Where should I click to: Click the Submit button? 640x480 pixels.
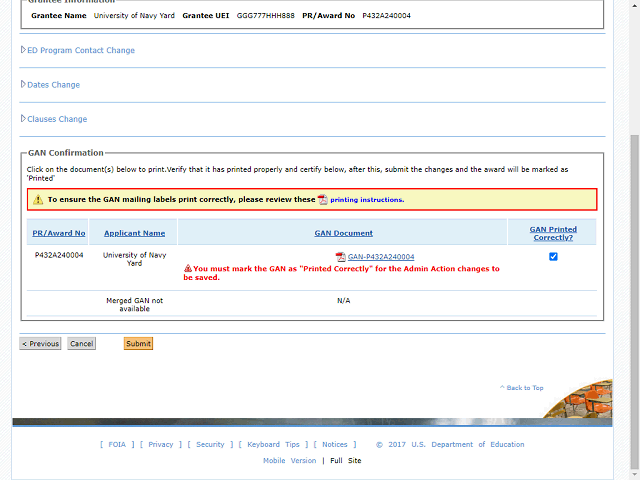click(x=138, y=344)
